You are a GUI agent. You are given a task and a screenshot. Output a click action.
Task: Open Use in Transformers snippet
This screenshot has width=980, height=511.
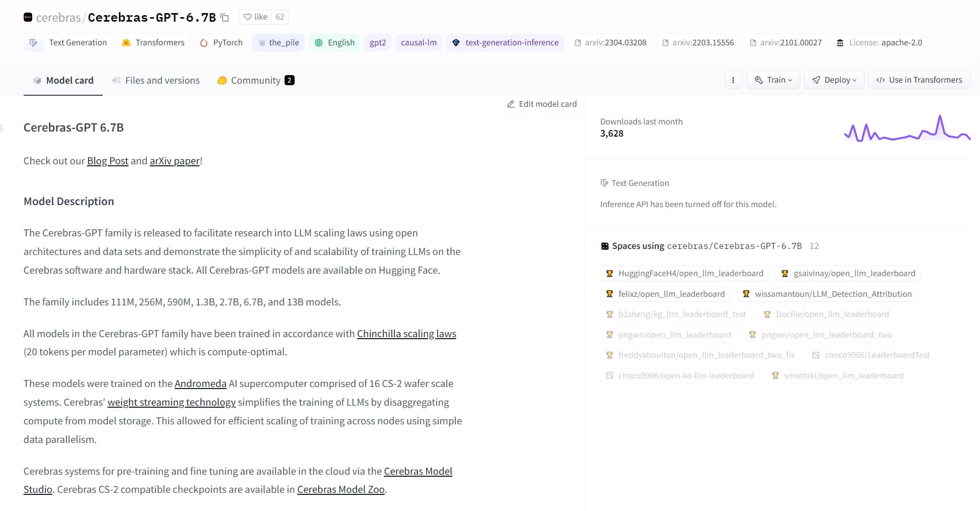[x=919, y=80]
